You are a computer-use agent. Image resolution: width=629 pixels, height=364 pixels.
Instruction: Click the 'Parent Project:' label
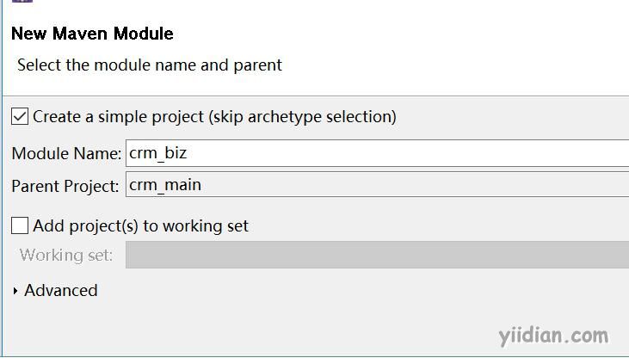[x=65, y=186]
